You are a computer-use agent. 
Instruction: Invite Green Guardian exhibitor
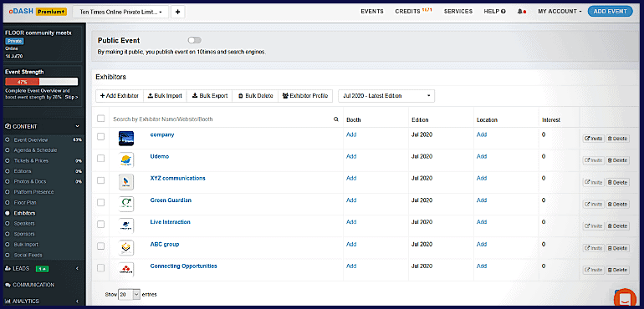[593, 204]
